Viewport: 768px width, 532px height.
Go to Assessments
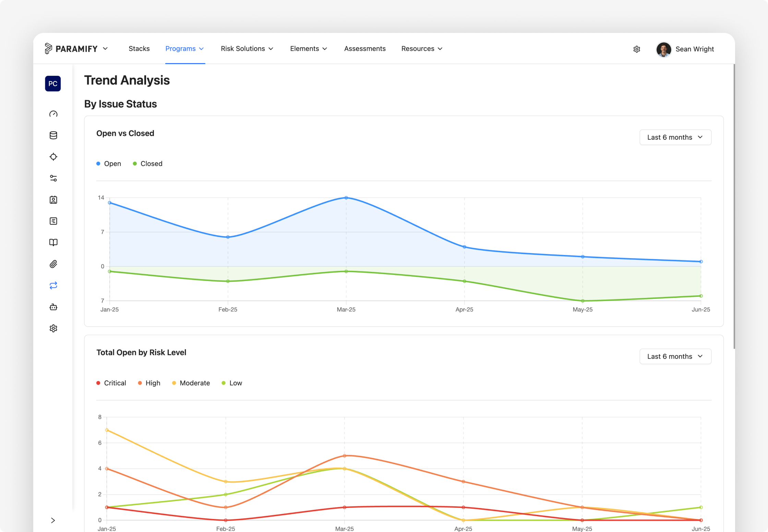pos(365,49)
